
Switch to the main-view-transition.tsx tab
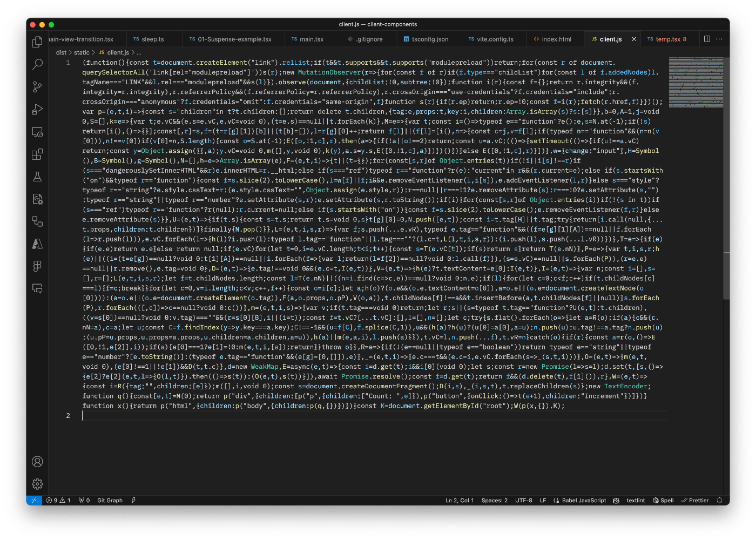point(87,39)
